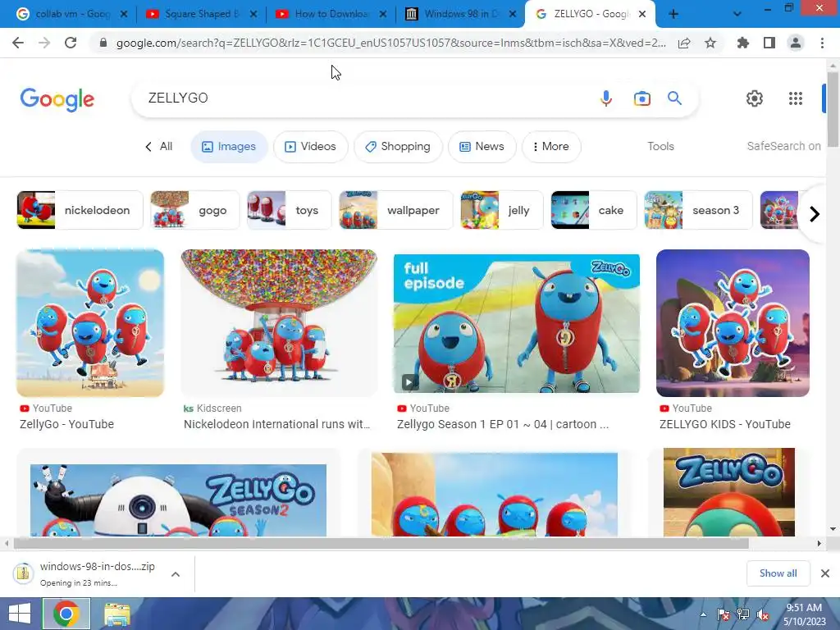The image size is (840, 630).
Task: Close the 'Square Shaped' YouTube tab
Action: point(253,14)
